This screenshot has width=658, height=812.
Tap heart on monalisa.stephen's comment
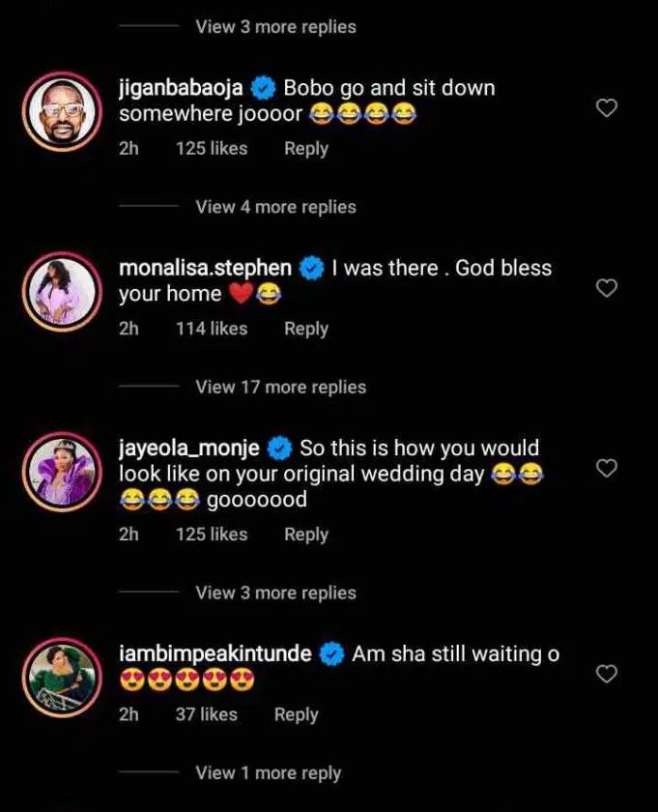pos(606,288)
